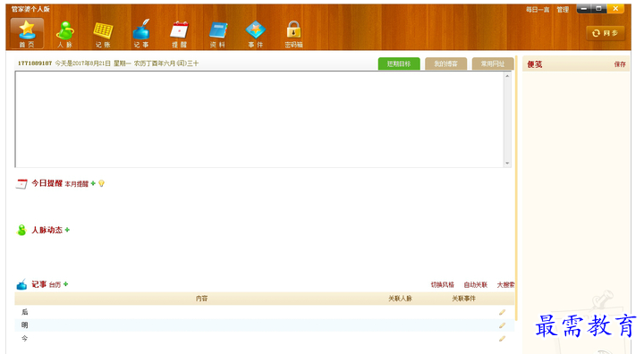Screen dimensions: 644x354
Task: Click the 同步 sync button
Action: (x=606, y=33)
